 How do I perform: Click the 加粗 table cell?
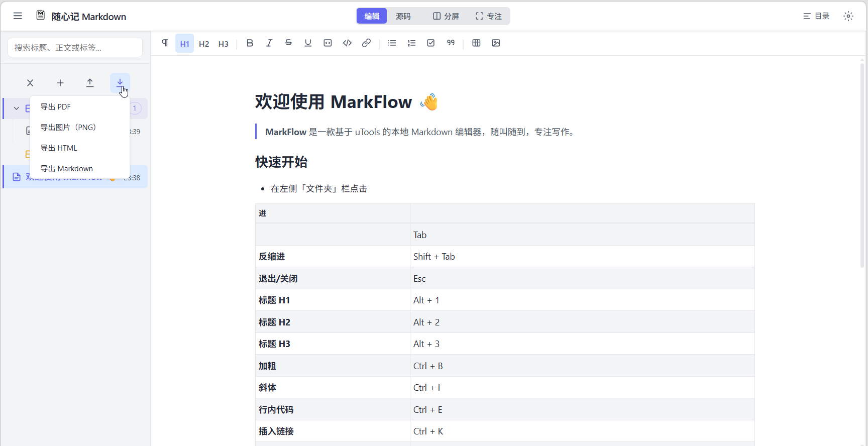pos(333,366)
